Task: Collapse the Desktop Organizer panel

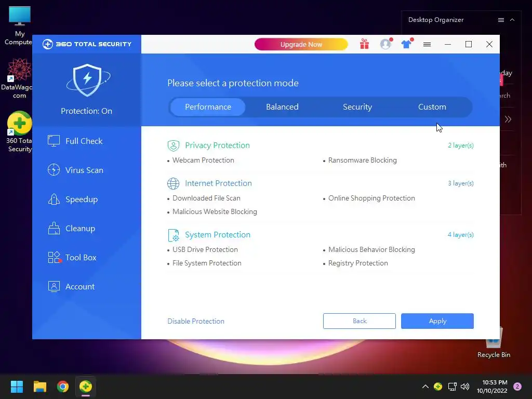Action: tap(512, 20)
